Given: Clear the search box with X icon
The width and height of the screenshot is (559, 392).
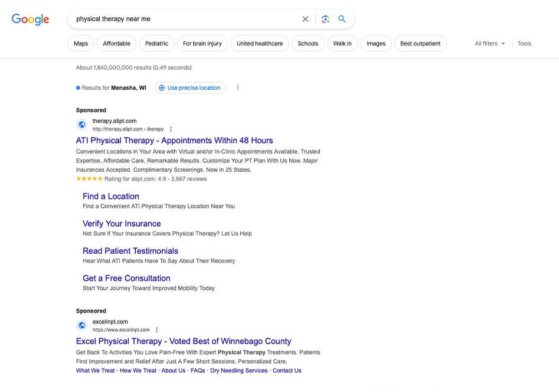Looking at the screenshot, I should click(x=305, y=19).
